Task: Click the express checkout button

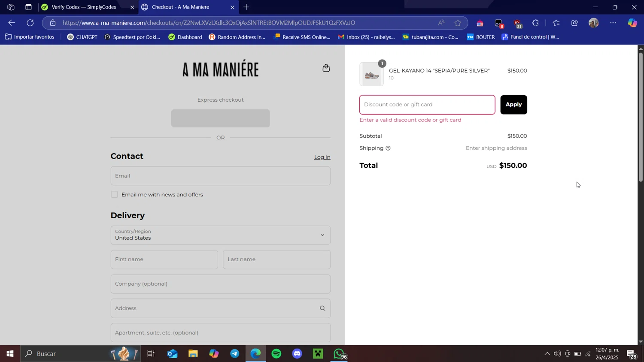Action: [x=220, y=118]
